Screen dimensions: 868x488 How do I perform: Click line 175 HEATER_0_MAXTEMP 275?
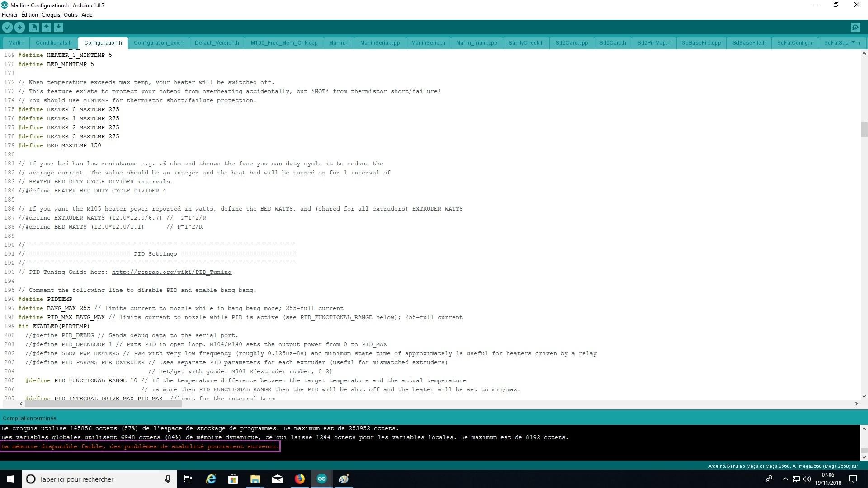click(69, 109)
